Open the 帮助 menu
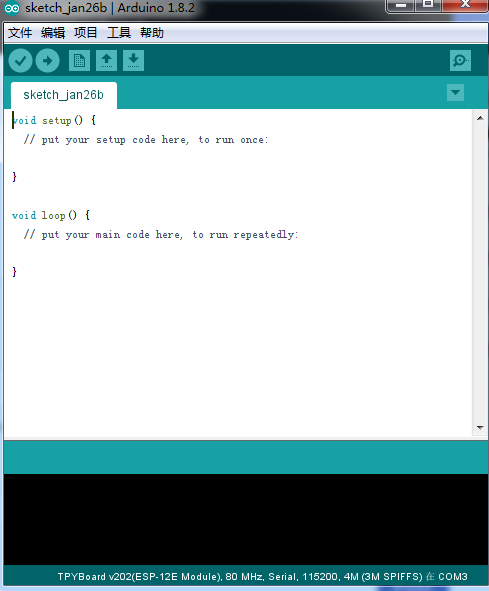489x591 pixels. point(152,33)
